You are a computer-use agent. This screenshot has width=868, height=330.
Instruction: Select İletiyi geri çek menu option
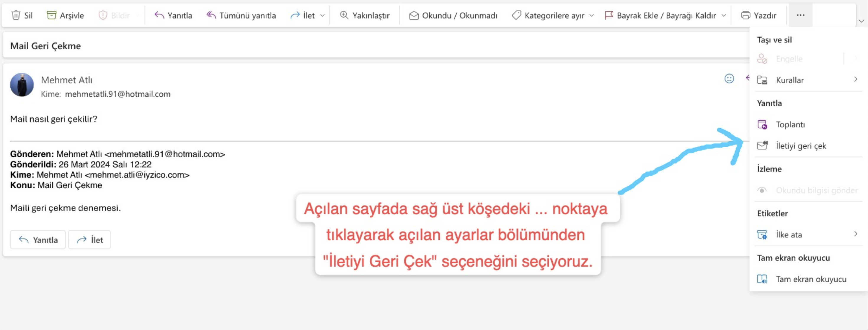pyautogui.click(x=801, y=146)
